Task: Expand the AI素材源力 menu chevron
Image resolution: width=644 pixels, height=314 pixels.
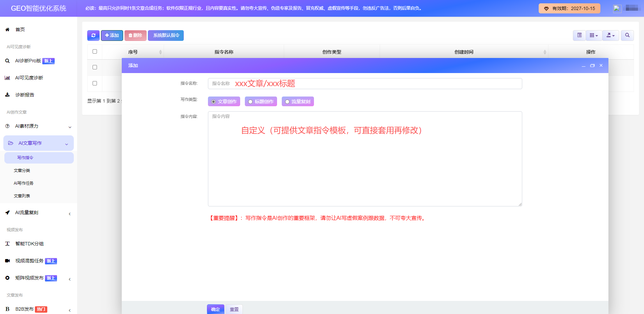Action: pyautogui.click(x=70, y=127)
